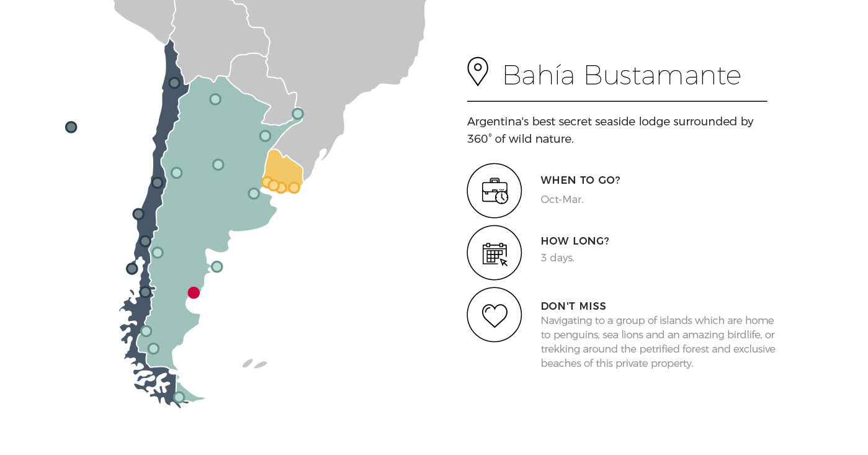Viewport: 868px width, 455px height.
Task: Click the Oct-Mar. text
Action: pos(562,200)
